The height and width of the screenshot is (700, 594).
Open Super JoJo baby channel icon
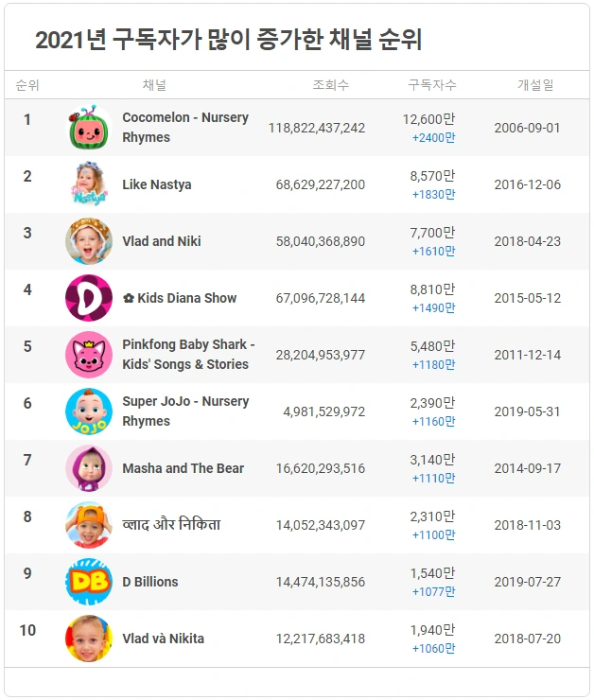[x=89, y=411]
